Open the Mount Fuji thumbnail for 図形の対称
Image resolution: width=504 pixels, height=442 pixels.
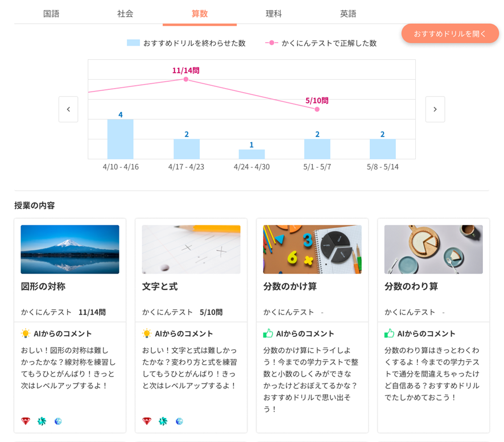tap(70, 250)
